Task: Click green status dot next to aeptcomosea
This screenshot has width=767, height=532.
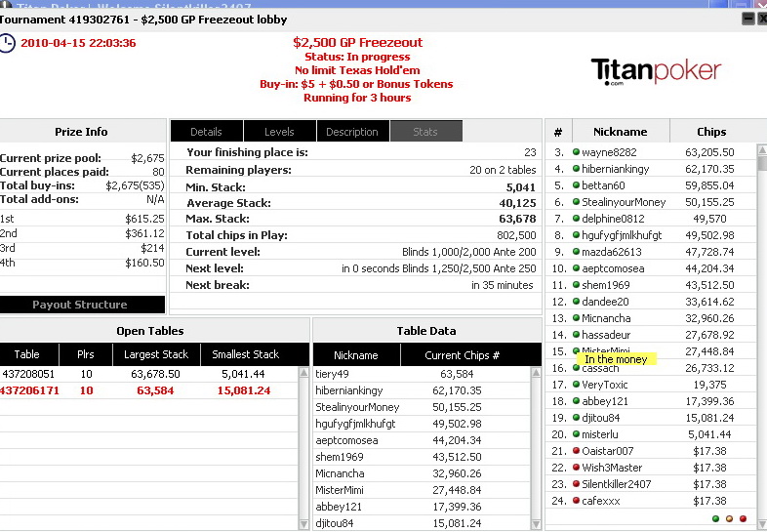Action: click(x=577, y=268)
